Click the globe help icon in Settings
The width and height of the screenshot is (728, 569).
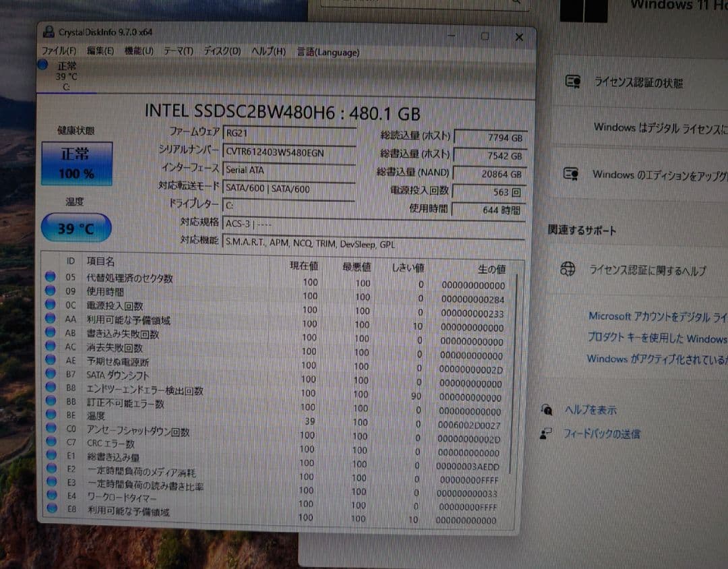[568, 268]
